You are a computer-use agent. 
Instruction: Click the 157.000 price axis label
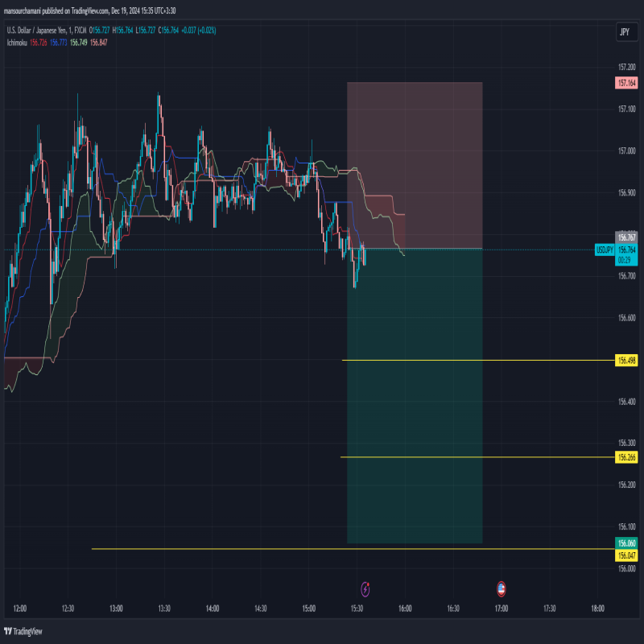click(625, 151)
